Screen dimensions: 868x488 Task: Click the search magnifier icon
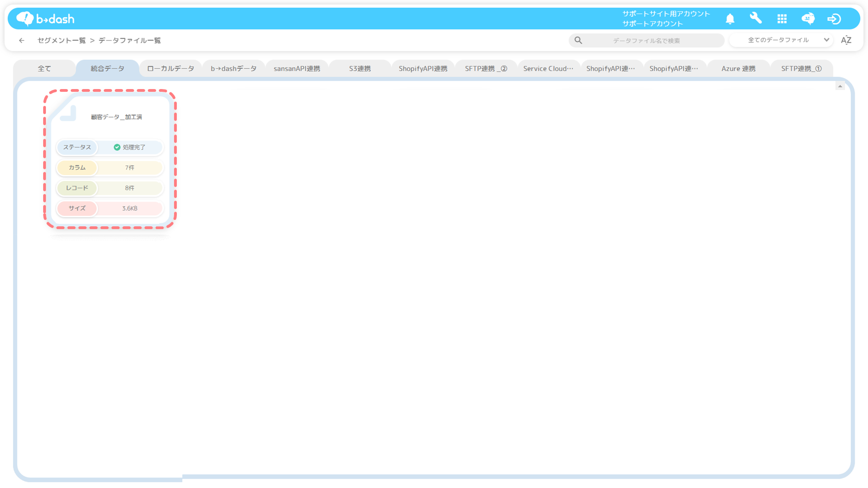point(578,40)
